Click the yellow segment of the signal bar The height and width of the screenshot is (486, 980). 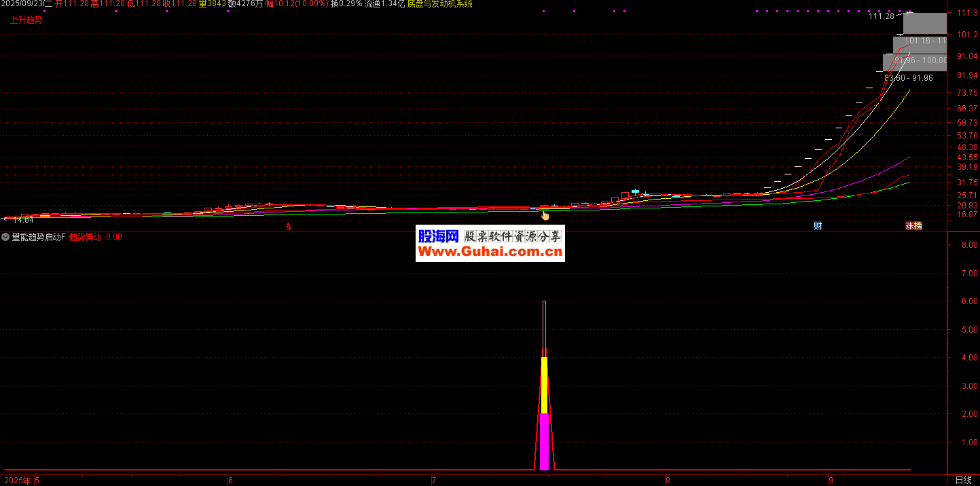[x=544, y=384]
